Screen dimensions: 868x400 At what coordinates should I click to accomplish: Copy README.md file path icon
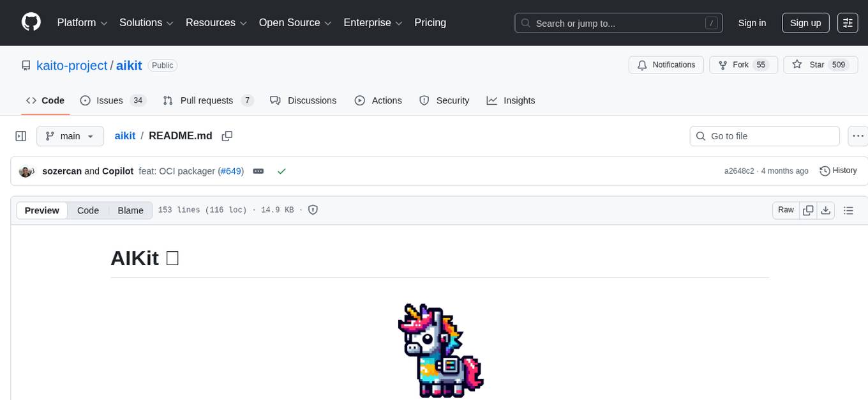click(x=227, y=135)
